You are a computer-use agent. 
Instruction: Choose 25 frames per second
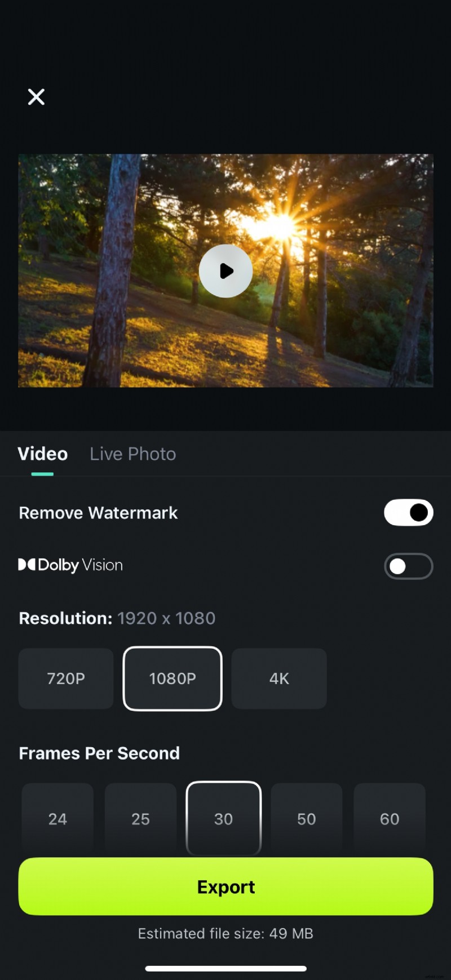pos(140,819)
